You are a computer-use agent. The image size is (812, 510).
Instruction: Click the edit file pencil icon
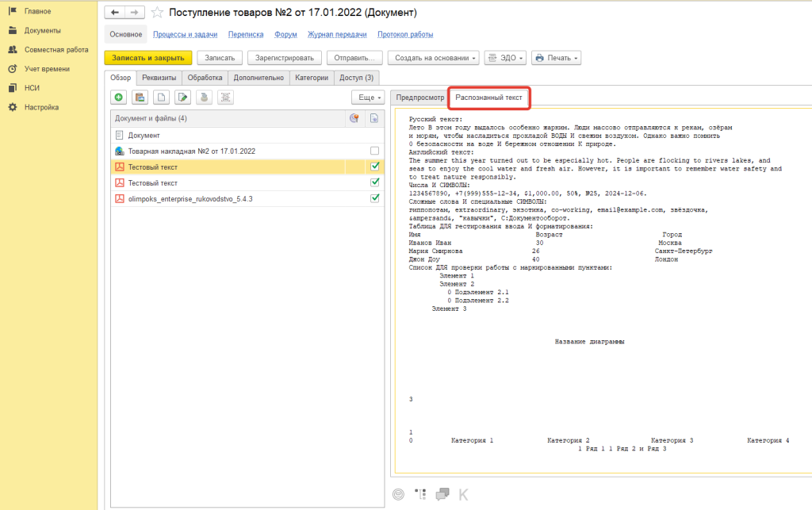pyautogui.click(x=182, y=98)
